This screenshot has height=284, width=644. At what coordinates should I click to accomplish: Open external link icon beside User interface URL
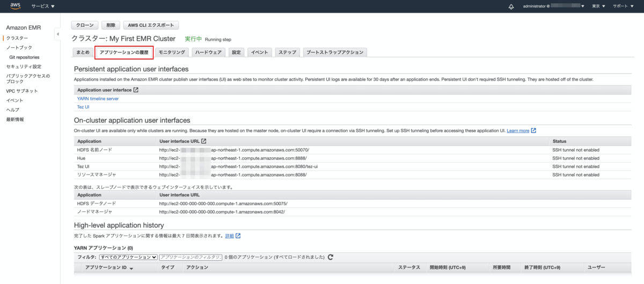pos(203,141)
